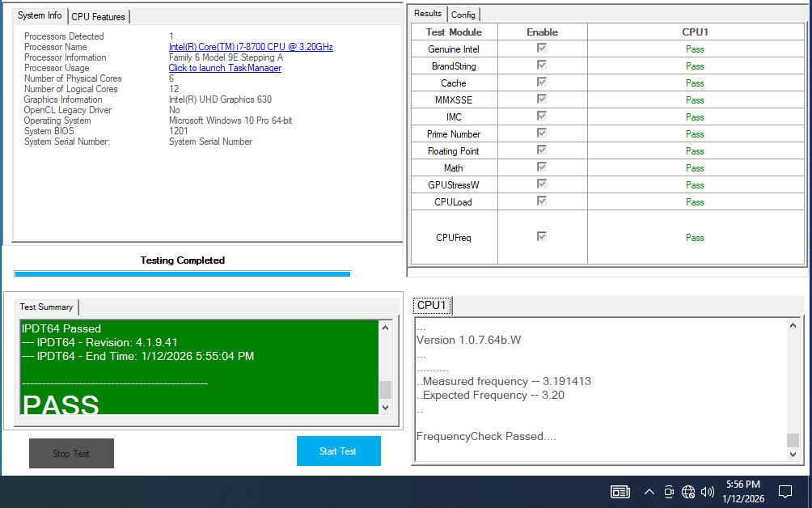This screenshot has width=812, height=508.
Task: Click the 'Microsoft Windows 10 Pro 64-bit' value
Action: click(x=230, y=121)
